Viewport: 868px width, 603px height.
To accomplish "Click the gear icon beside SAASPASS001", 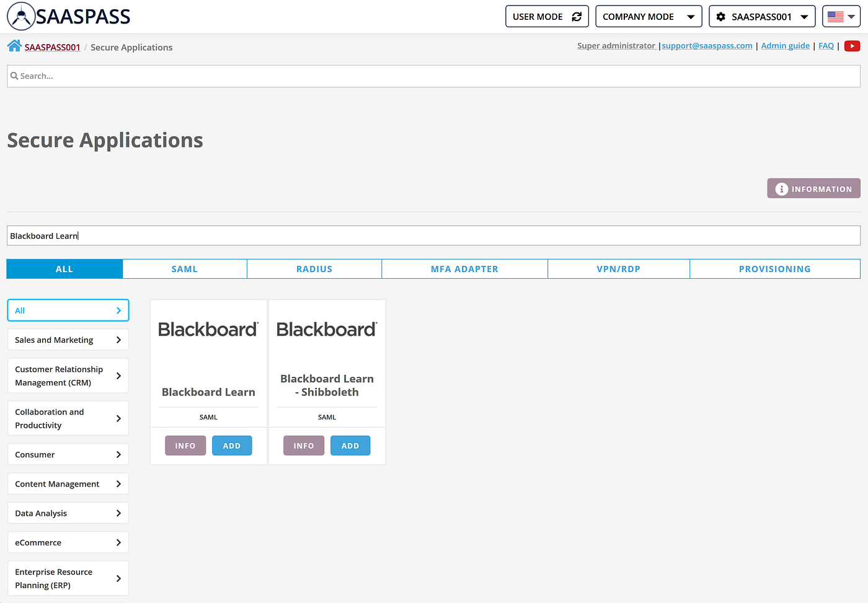I will [x=720, y=17].
